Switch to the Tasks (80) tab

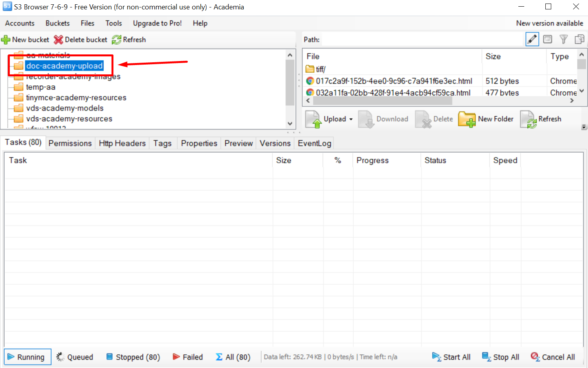[23, 142]
